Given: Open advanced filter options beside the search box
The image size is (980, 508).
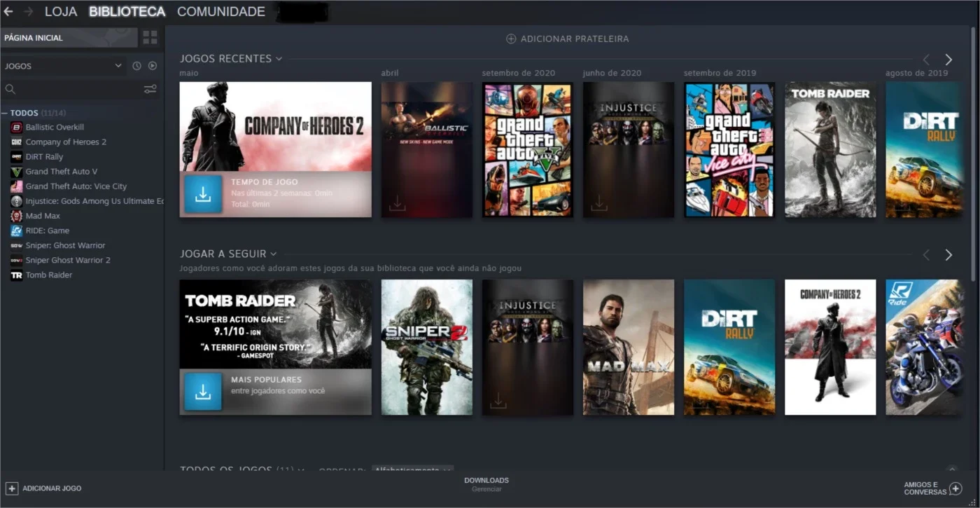Looking at the screenshot, I should click(150, 89).
